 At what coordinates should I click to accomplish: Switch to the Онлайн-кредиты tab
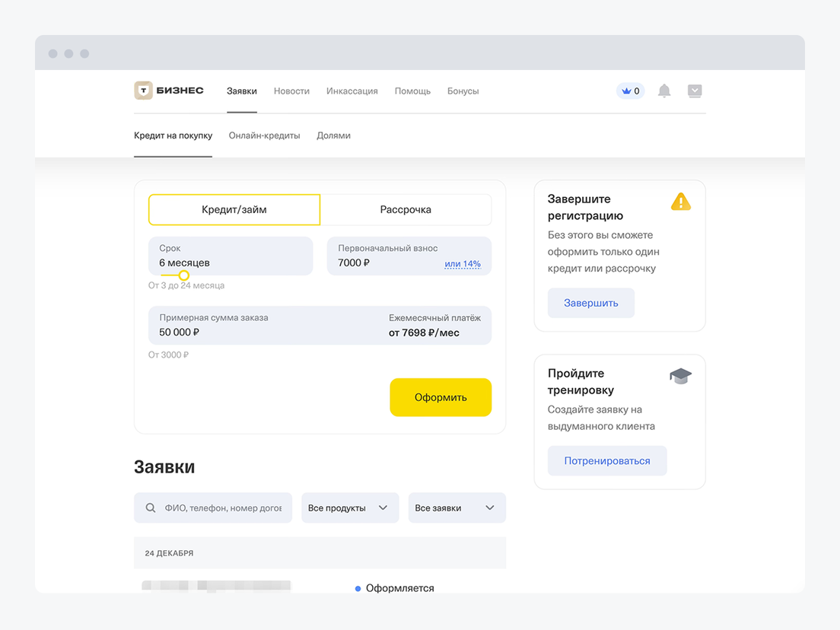pyautogui.click(x=264, y=135)
